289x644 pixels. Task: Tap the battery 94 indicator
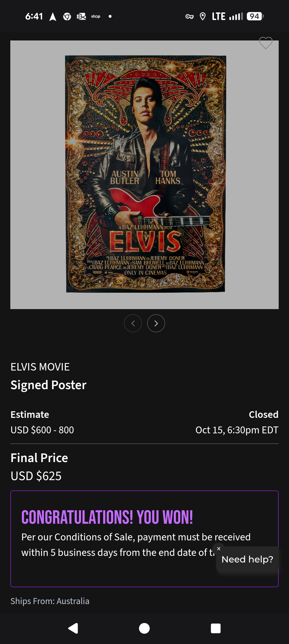click(x=255, y=16)
